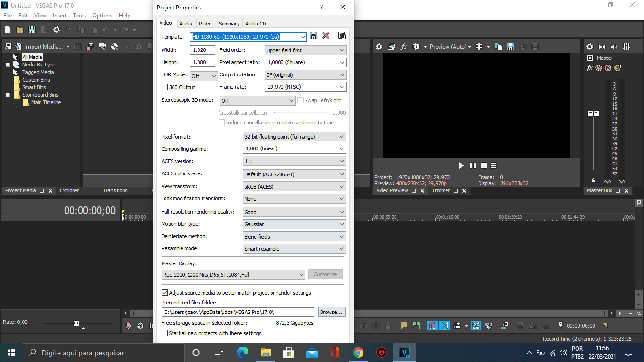The image size is (644, 362).
Task: Check Start all new projects with these settings
Action: tap(165, 333)
